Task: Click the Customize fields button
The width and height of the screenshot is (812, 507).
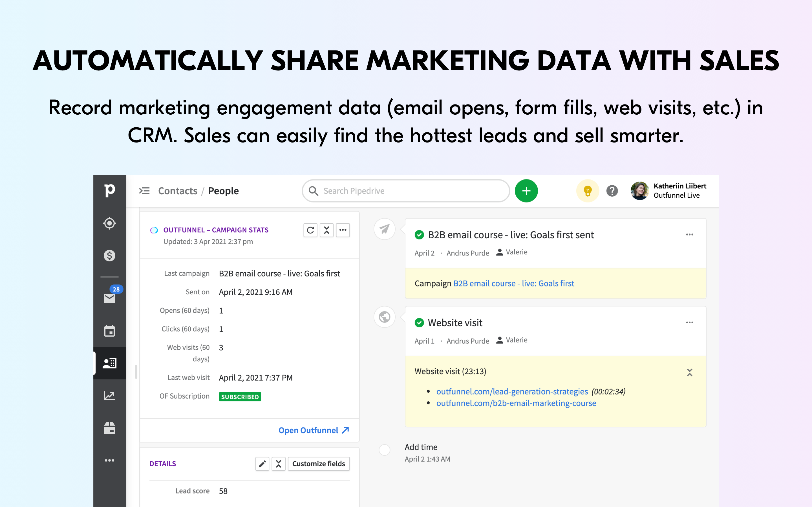Action: coord(318,464)
